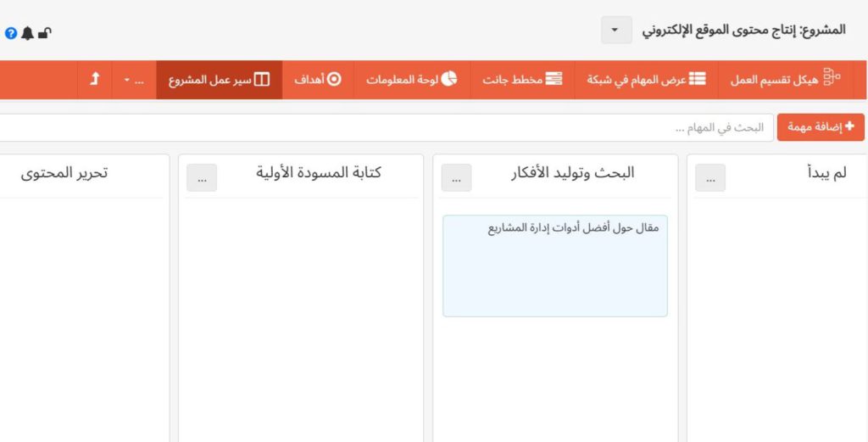Viewport: 868px width, 442px height.
Task: Click the لم يبدأ column title
Action: click(827, 173)
